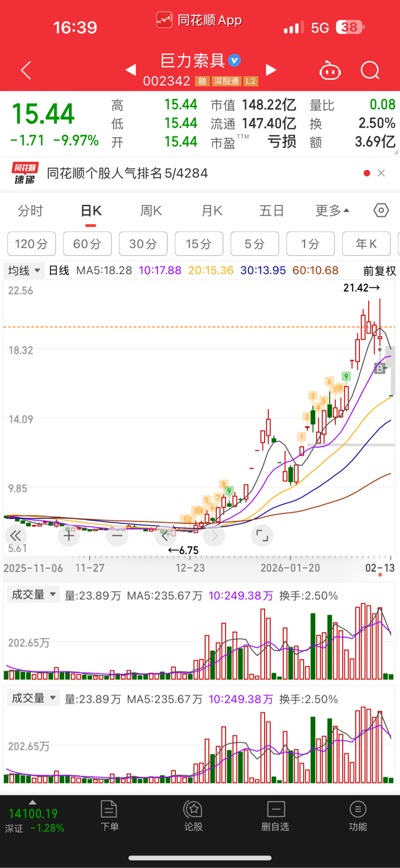This screenshot has width=400, height=868.
Task: Tap the 21.42 high price label
Action: click(361, 288)
